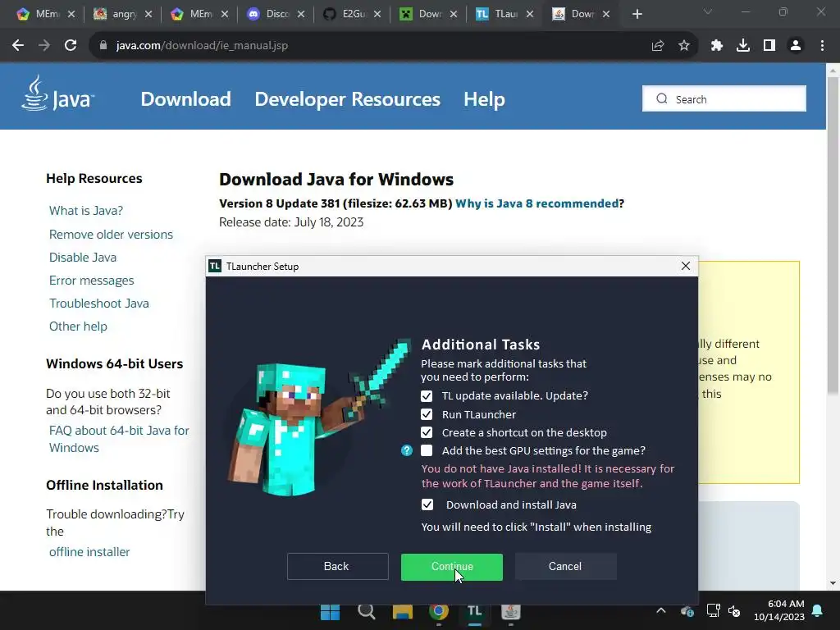Uncheck the Run TLauncher checkbox
The image size is (840, 630).
click(427, 414)
